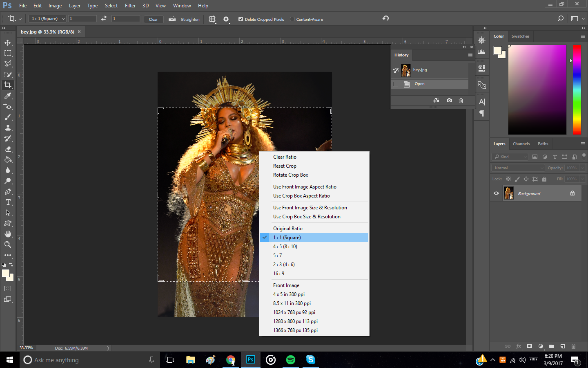The image size is (588, 368).
Task: Select the History Brush tool
Action: click(8, 138)
